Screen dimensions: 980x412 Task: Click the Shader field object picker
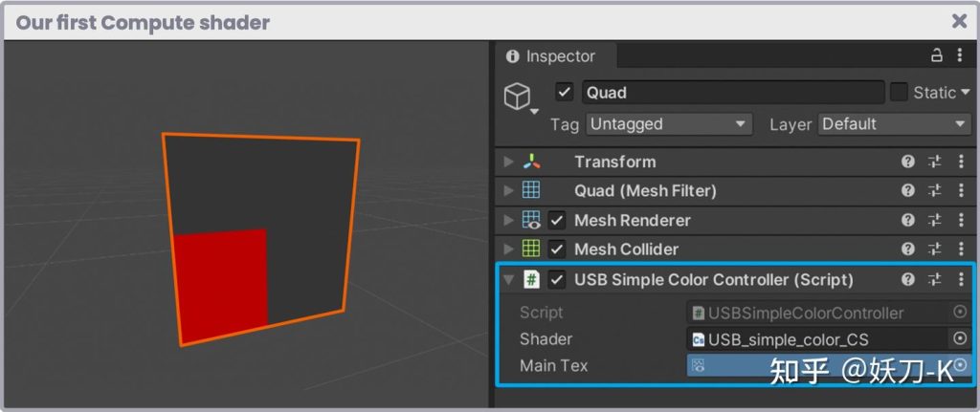[x=959, y=338]
